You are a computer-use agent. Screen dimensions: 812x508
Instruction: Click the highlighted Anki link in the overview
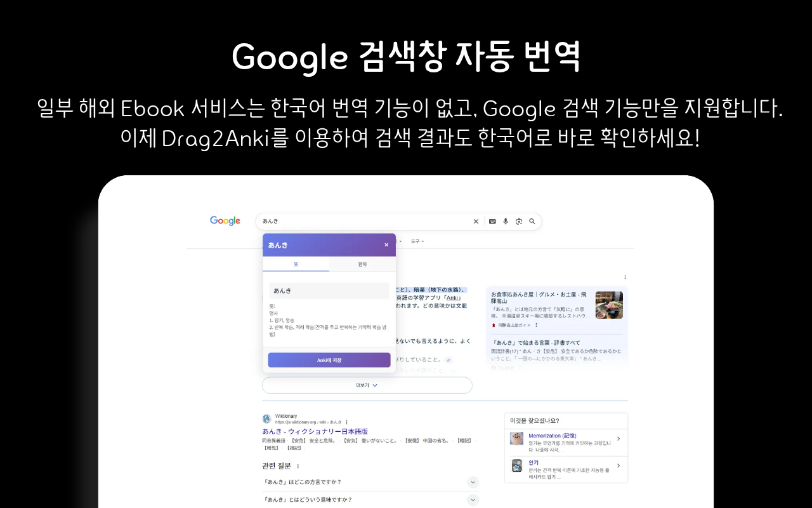[x=452, y=298]
